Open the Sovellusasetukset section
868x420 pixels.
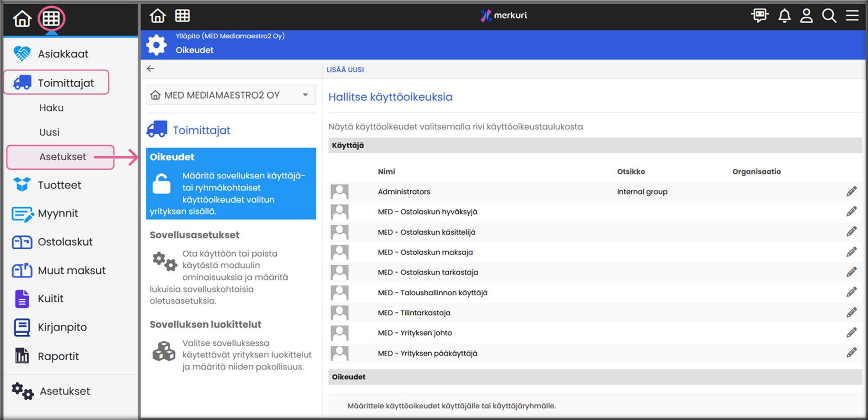point(194,235)
